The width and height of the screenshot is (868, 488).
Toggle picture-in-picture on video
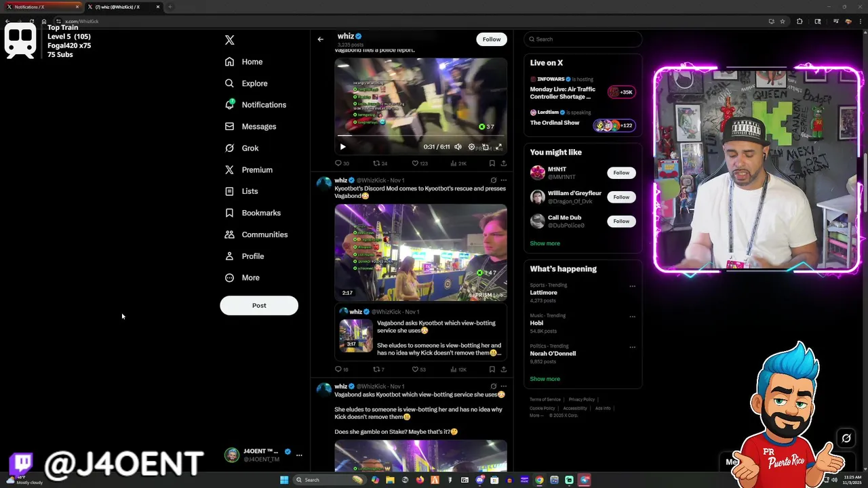(485, 147)
